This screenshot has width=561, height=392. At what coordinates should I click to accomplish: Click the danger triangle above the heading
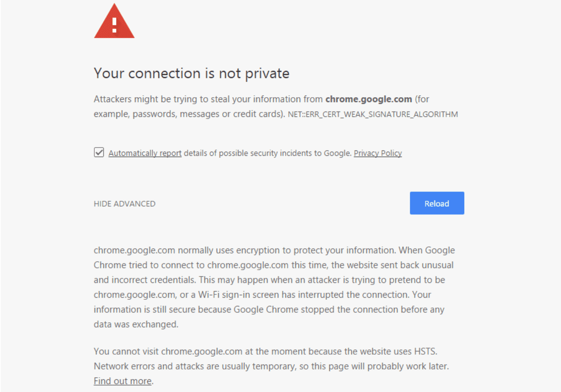(x=114, y=23)
